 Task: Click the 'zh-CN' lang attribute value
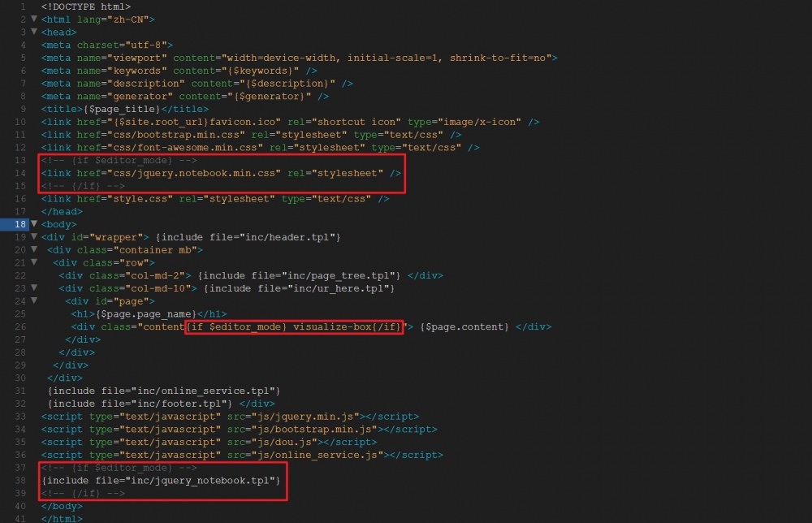pyautogui.click(x=128, y=19)
